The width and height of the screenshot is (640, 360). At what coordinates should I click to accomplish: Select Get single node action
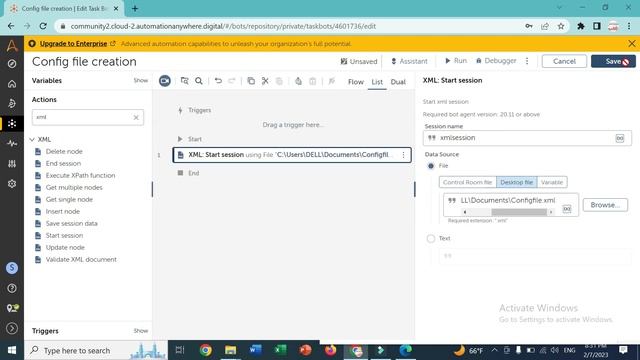[69, 200]
